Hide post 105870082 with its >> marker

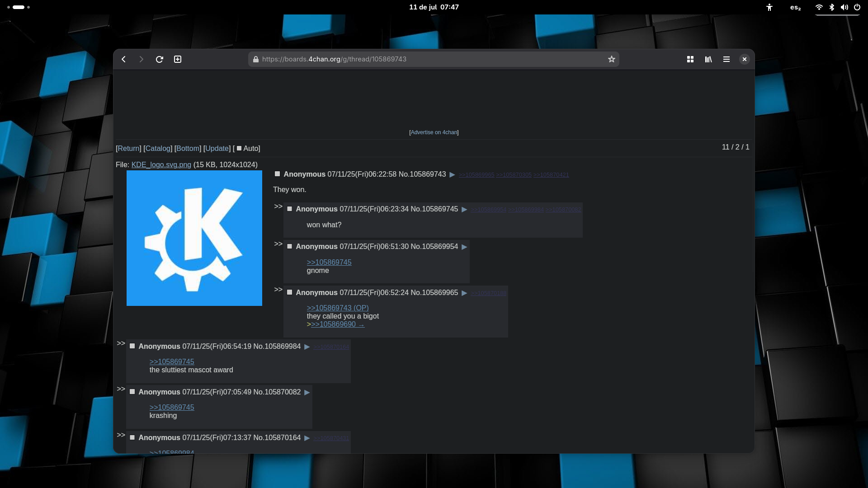[x=121, y=389]
